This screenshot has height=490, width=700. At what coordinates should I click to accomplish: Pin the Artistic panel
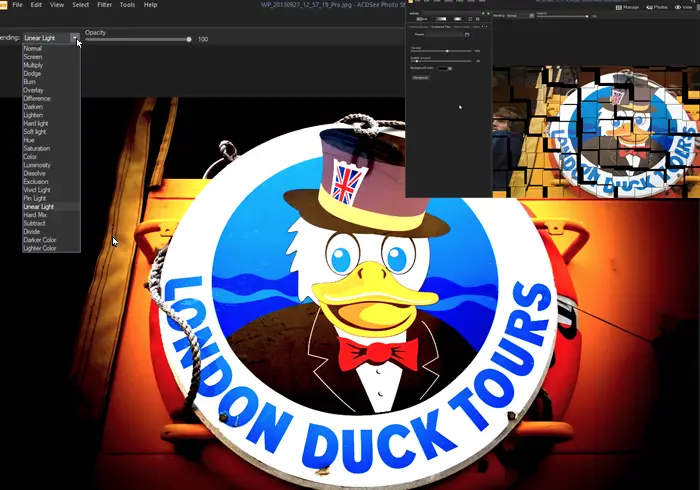[483, 13]
